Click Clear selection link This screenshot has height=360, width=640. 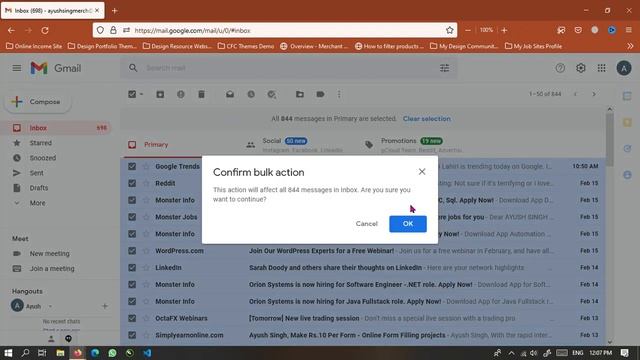pyautogui.click(x=427, y=119)
